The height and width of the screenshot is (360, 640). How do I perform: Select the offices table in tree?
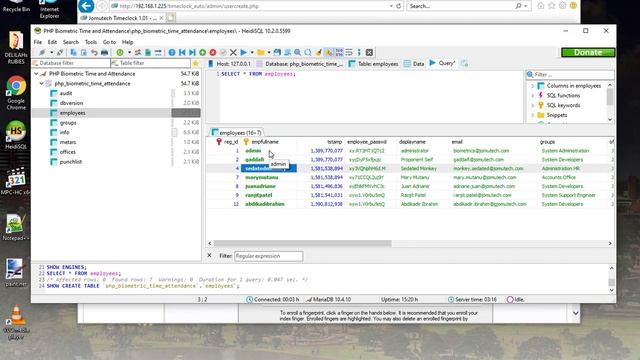tap(68, 152)
